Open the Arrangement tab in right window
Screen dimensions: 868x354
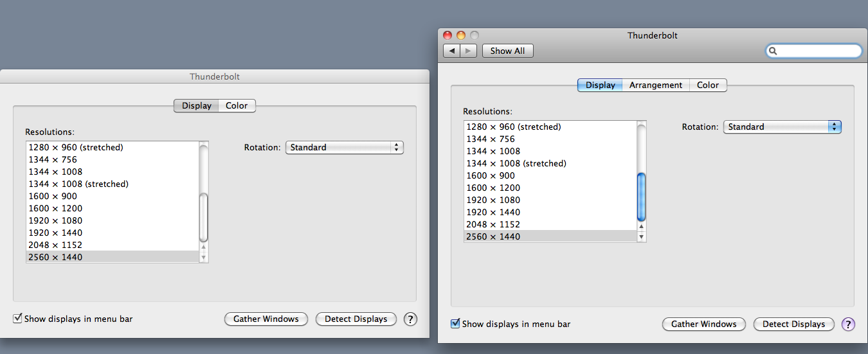point(656,85)
